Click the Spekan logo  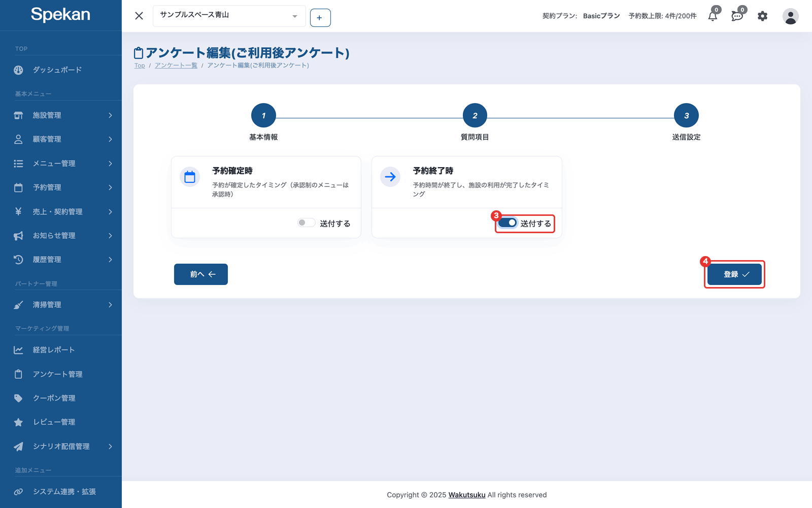[x=60, y=14]
